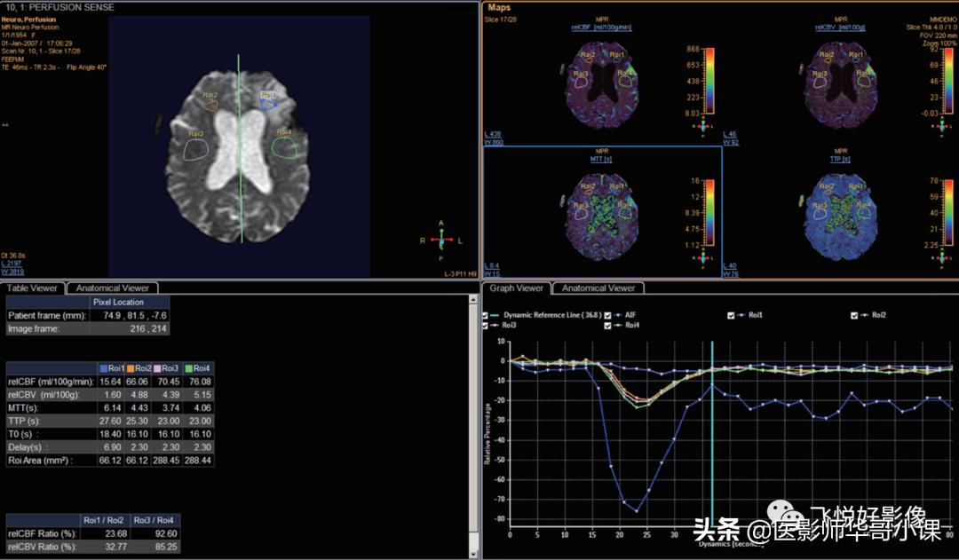Select the blue Roi1 region on the perfusion image
Viewport: 959px width, 560px height.
269,103
